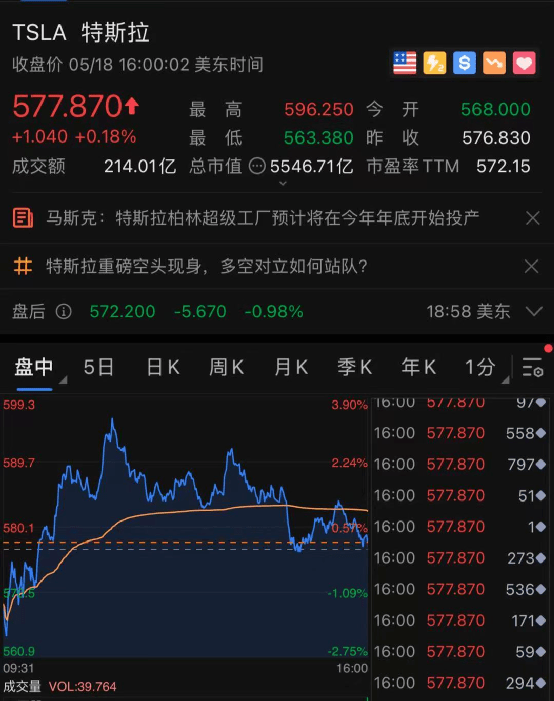Tap the orange downtrend short-selling icon
Image resolution: width=554 pixels, height=701 pixels.
494,63
